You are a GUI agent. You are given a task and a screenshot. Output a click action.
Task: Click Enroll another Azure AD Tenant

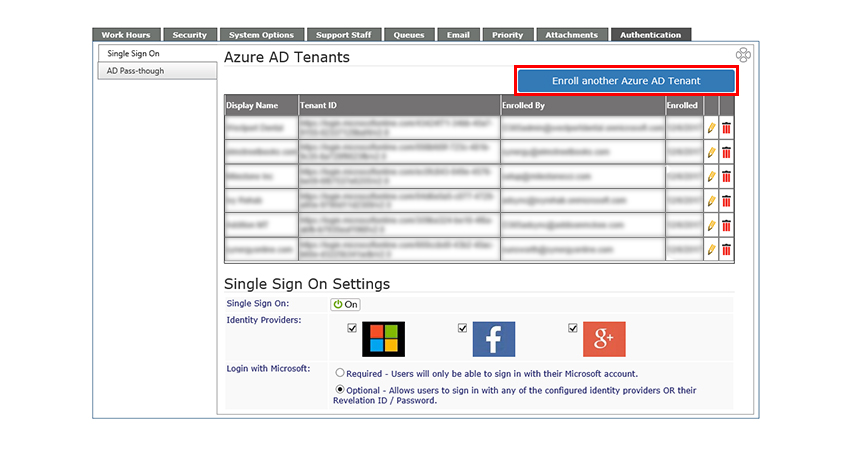pyautogui.click(x=626, y=81)
